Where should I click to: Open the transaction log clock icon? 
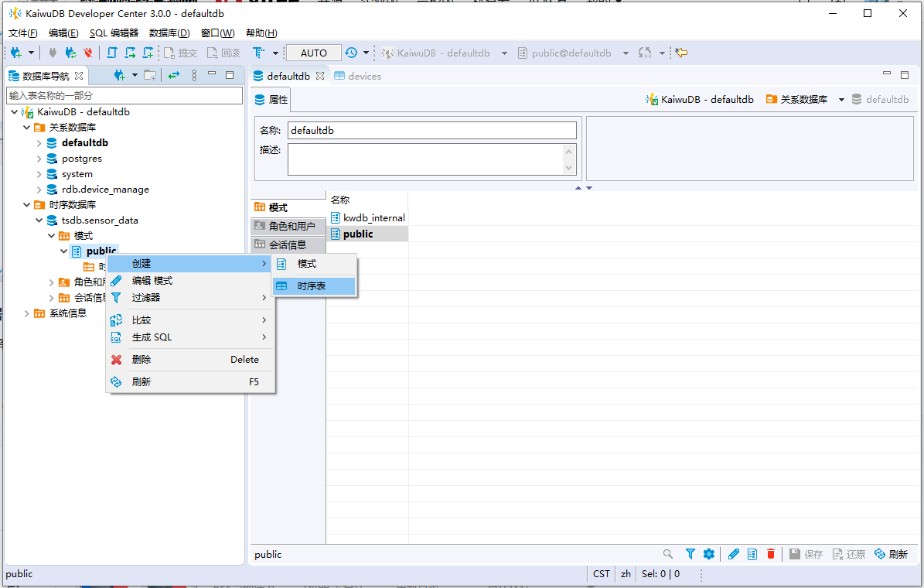351,53
